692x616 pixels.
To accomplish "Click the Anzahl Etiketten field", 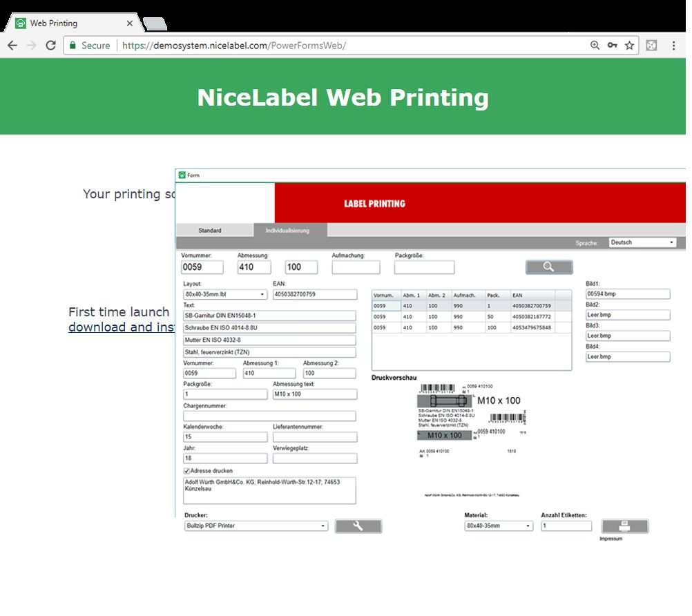I will pos(566,526).
